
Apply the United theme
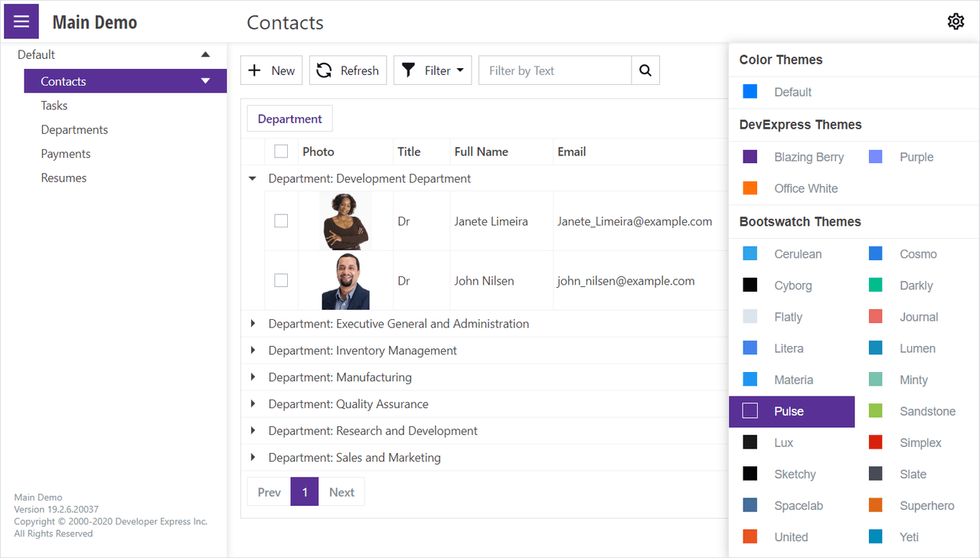[x=792, y=537]
